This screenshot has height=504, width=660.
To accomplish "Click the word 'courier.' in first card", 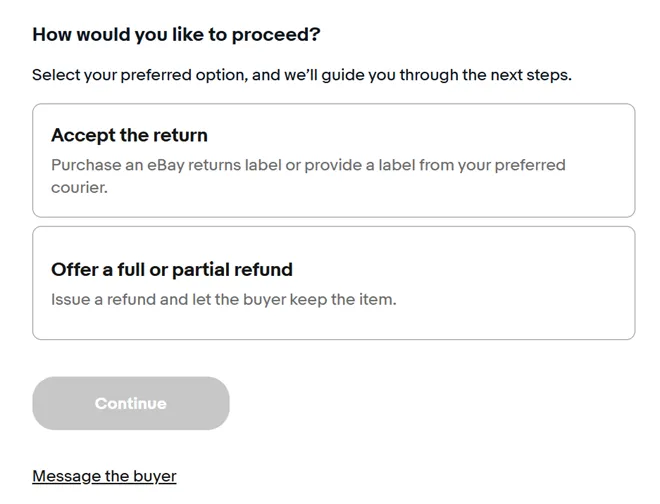I will (79, 187).
